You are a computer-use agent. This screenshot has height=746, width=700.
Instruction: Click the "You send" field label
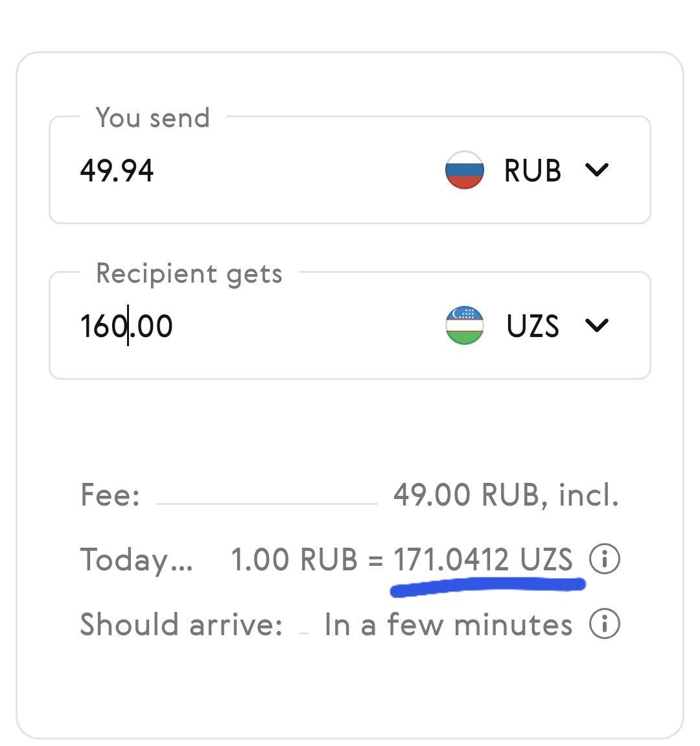(153, 118)
